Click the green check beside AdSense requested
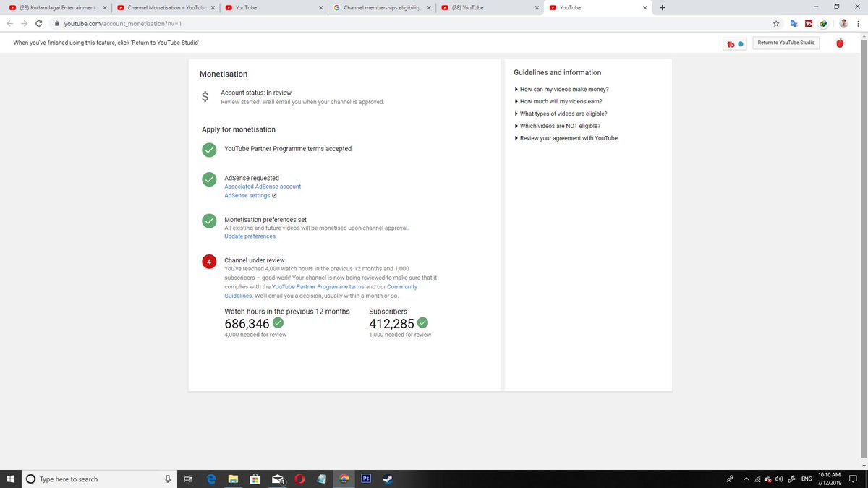The image size is (868, 488). pos(209,179)
